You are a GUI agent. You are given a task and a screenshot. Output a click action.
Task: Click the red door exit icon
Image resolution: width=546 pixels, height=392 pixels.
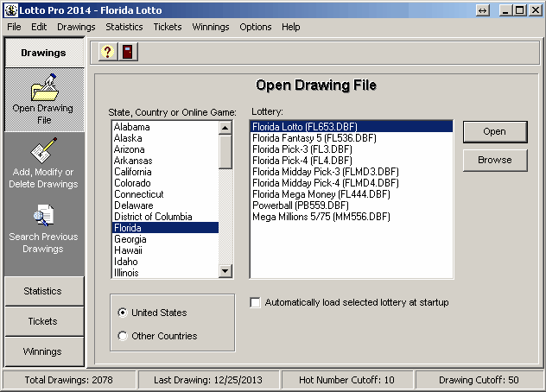coord(128,52)
